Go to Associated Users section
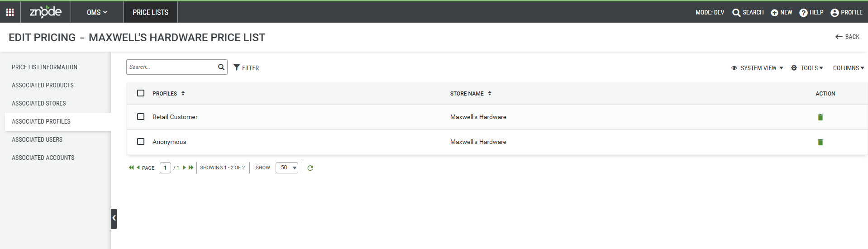Image resolution: width=868 pixels, height=249 pixels. (x=37, y=139)
